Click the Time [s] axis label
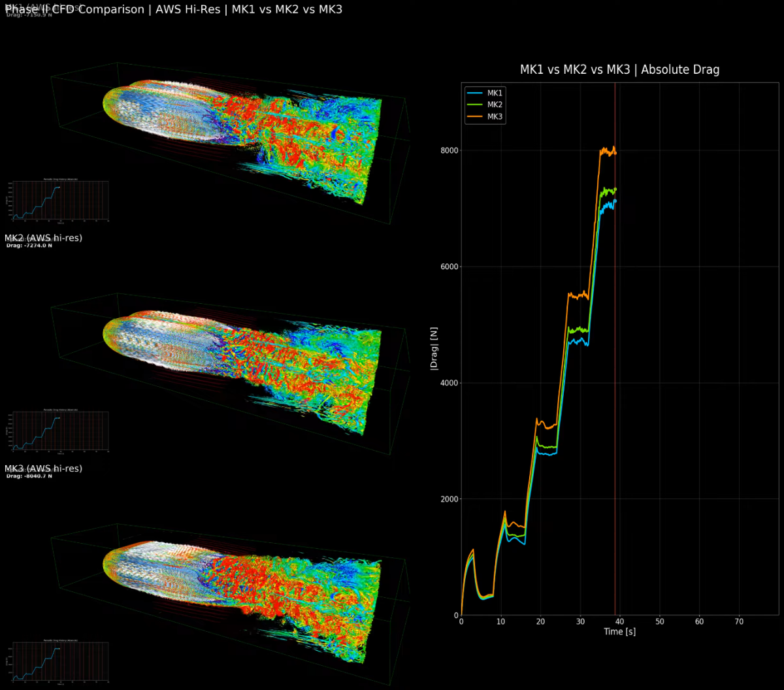This screenshot has width=784, height=690. point(619,631)
